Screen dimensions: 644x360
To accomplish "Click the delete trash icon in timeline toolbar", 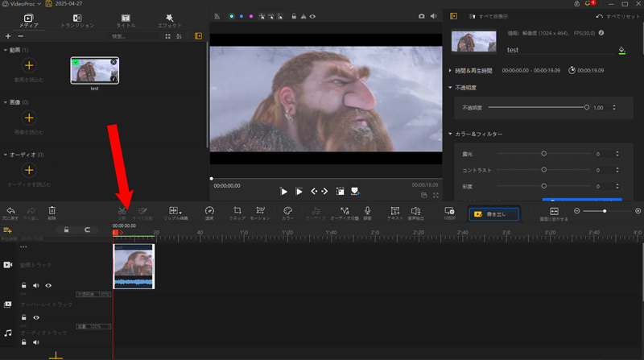I will (x=52, y=210).
